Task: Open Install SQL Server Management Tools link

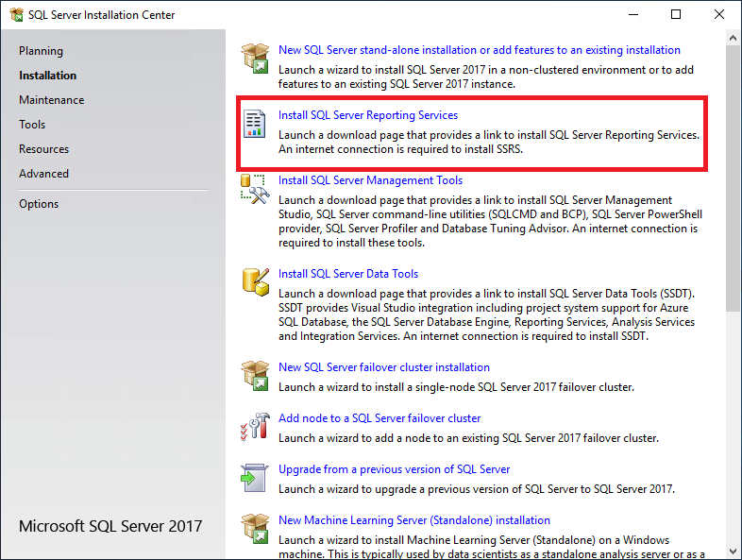Action: point(370,180)
